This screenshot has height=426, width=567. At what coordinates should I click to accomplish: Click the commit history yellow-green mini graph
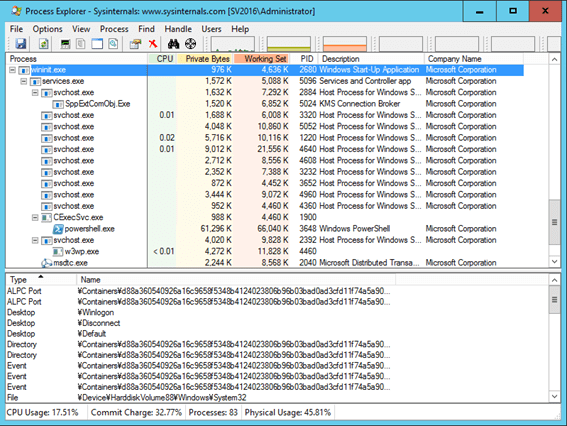pyautogui.click(x=289, y=44)
